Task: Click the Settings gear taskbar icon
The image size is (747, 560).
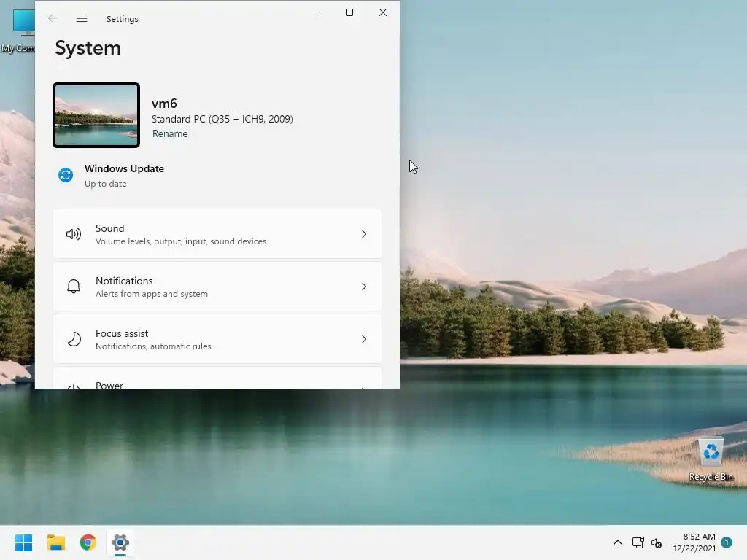Action: tap(120, 542)
